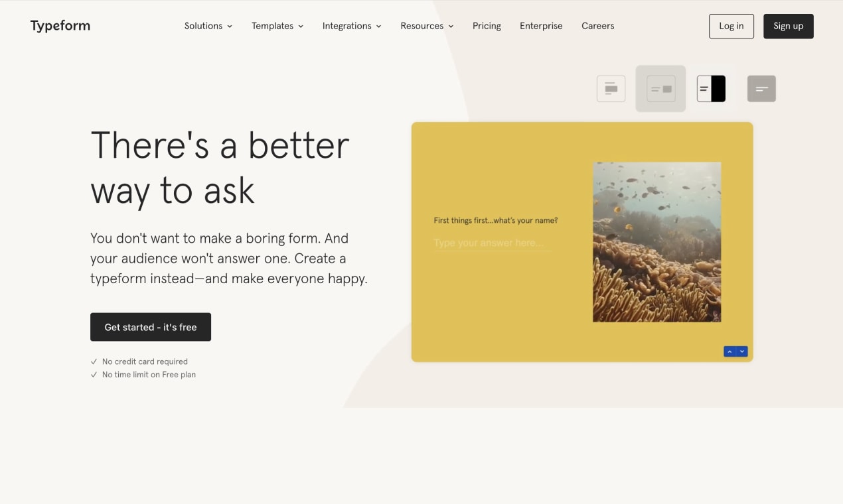Viewport: 843px width, 504px height.
Task: Click the 'There's a better way to ask' heading
Action: tap(220, 168)
